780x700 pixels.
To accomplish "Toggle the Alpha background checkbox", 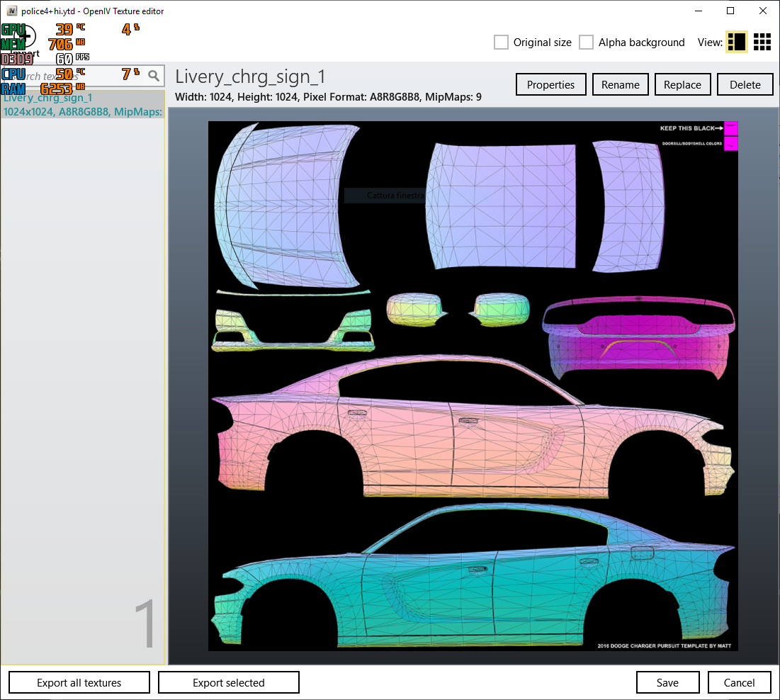I will click(587, 43).
